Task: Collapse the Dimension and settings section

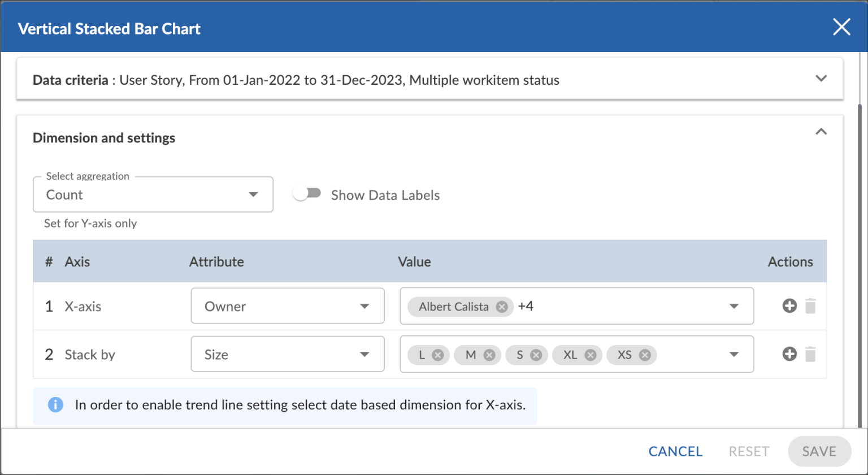Action: (x=821, y=132)
